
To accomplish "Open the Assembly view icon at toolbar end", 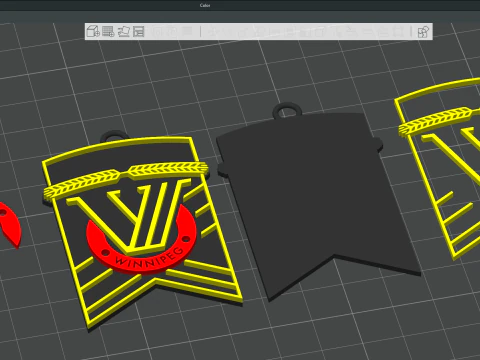I will (x=423, y=32).
